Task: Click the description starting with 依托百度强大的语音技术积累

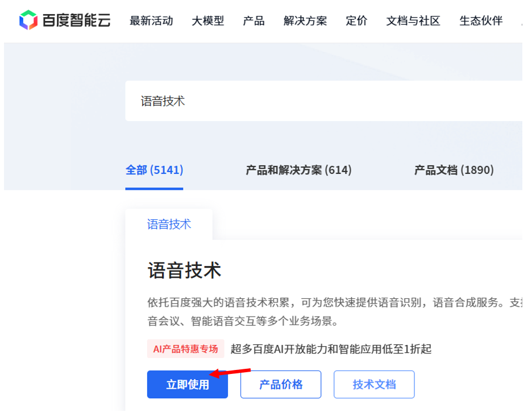Action: [x=335, y=311]
